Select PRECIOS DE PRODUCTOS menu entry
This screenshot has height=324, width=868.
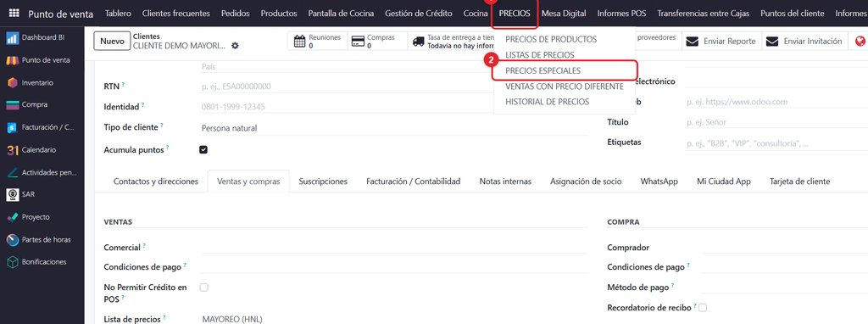551,39
